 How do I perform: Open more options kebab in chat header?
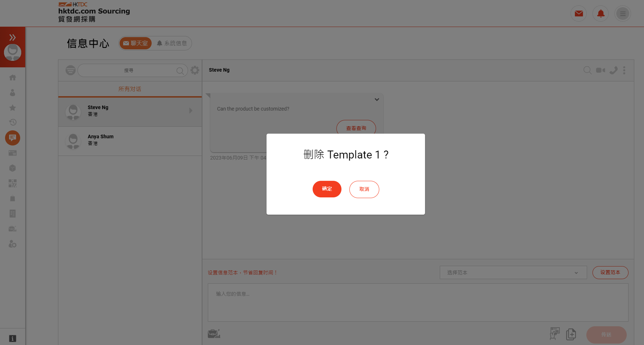(x=624, y=70)
